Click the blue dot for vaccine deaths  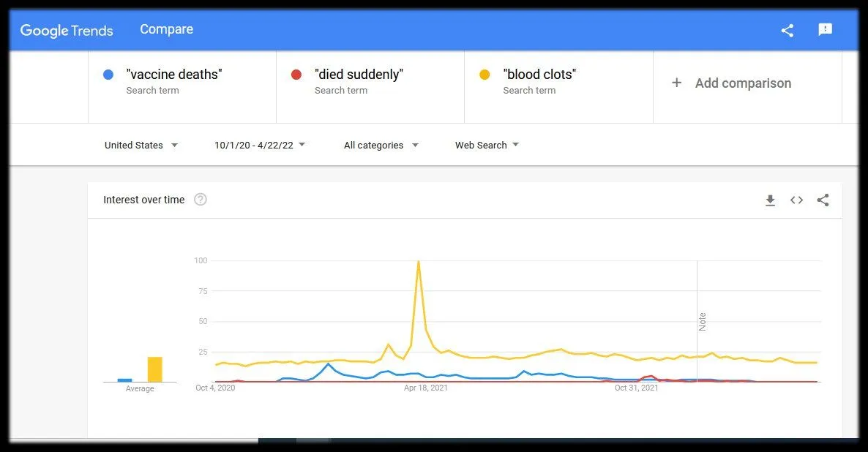pos(108,75)
